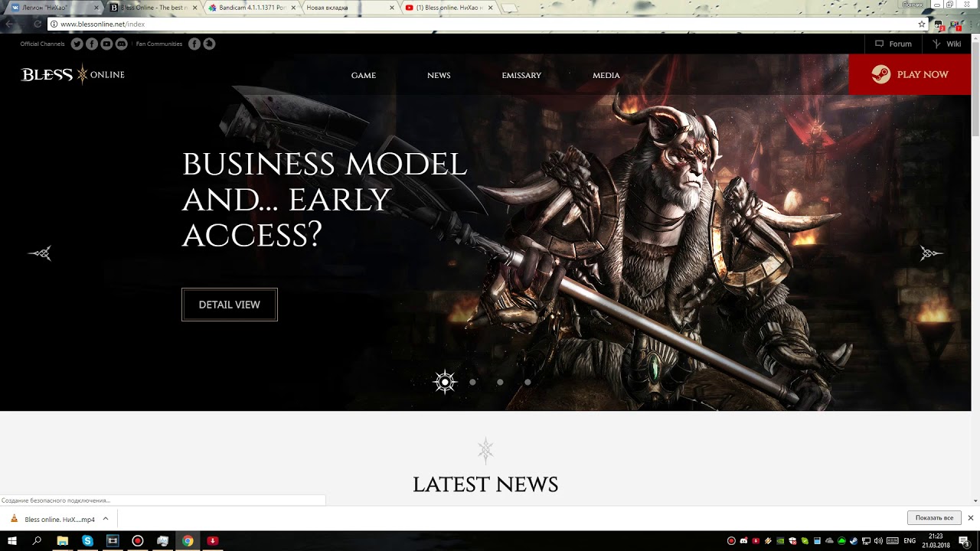Open the Fan Communities Facebook icon
980x551 pixels.
pos(194,44)
